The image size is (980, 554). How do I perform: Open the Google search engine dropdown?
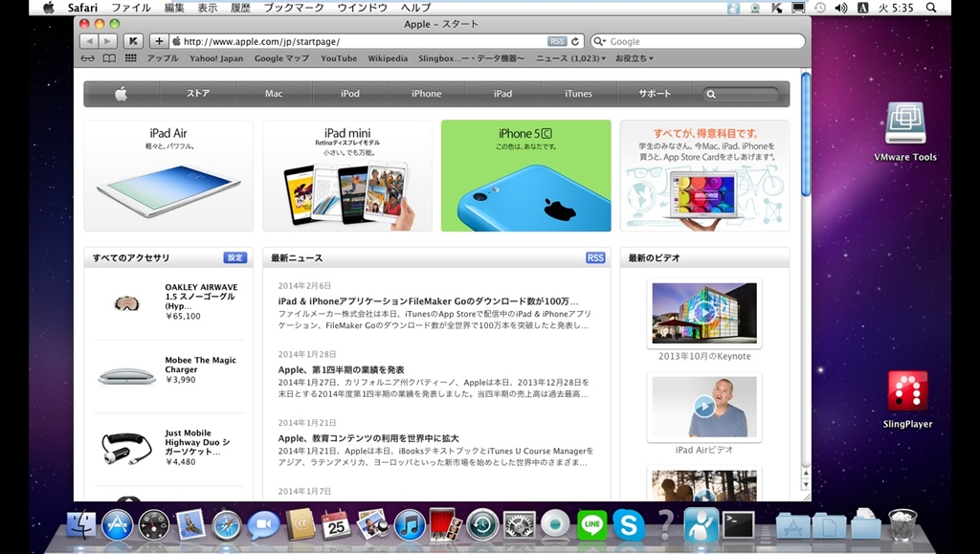pos(599,41)
